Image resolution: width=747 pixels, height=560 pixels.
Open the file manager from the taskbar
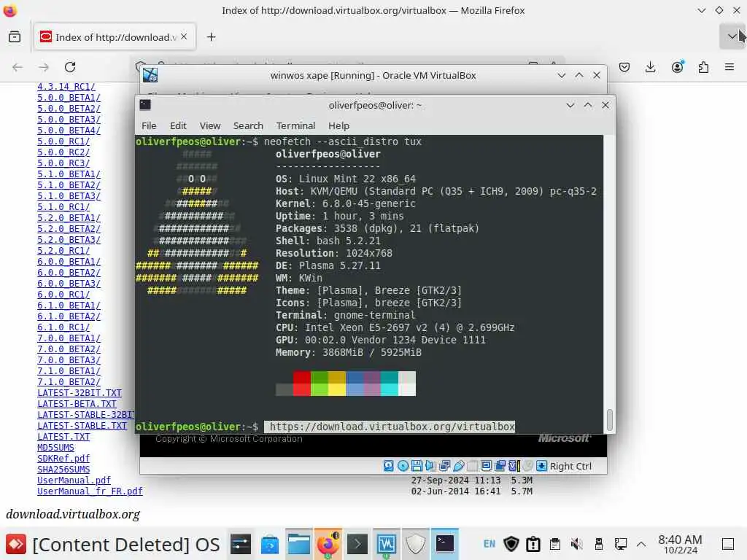298,544
